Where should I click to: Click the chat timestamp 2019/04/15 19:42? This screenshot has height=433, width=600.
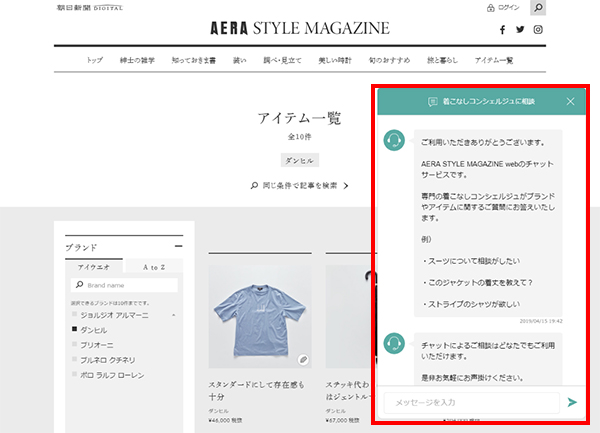point(541,321)
